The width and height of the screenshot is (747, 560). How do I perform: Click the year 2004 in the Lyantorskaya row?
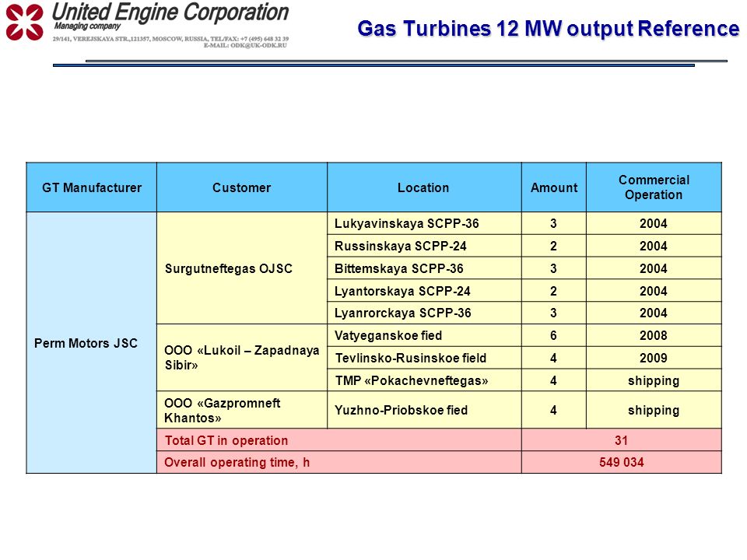tap(654, 291)
